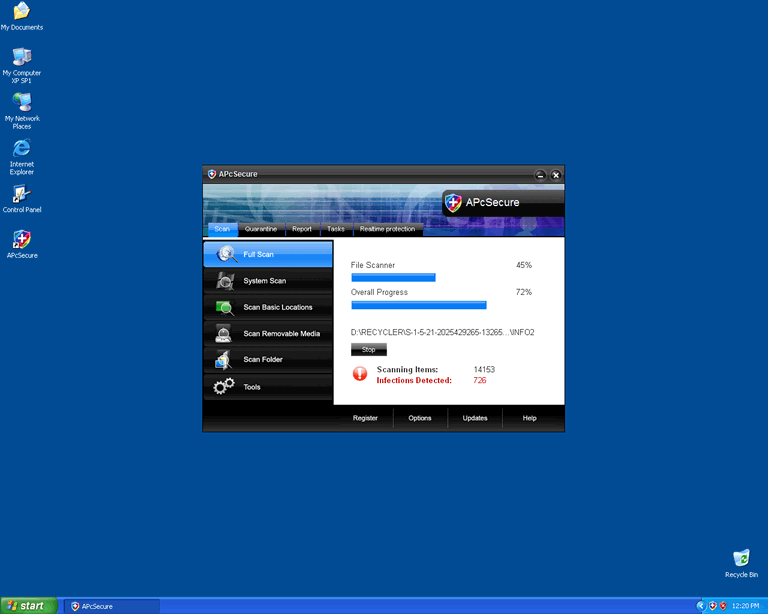Open the Recycle Bin icon

(x=741, y=558)
